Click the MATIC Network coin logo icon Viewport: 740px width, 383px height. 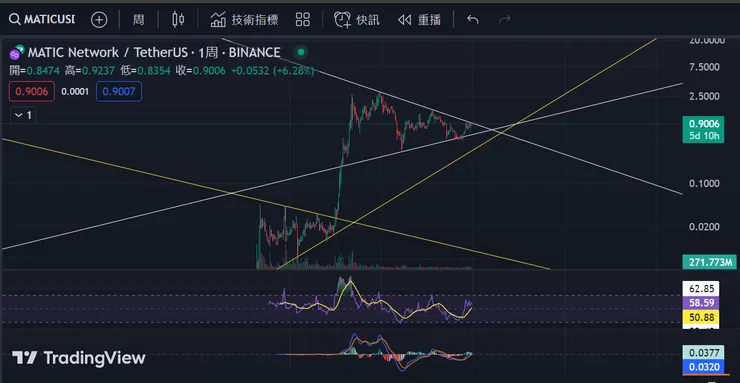[x=17, y=52]
